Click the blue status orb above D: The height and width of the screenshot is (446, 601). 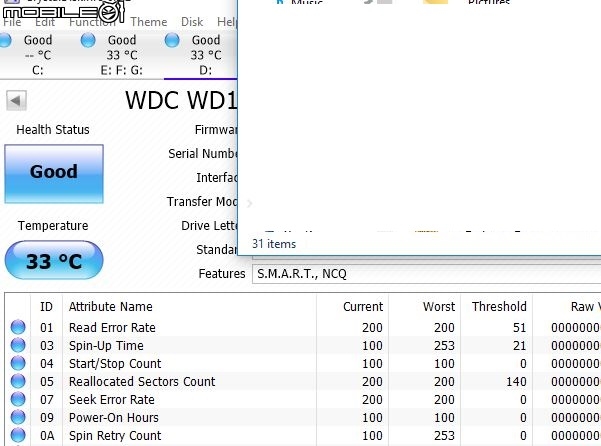click(172, 40)
